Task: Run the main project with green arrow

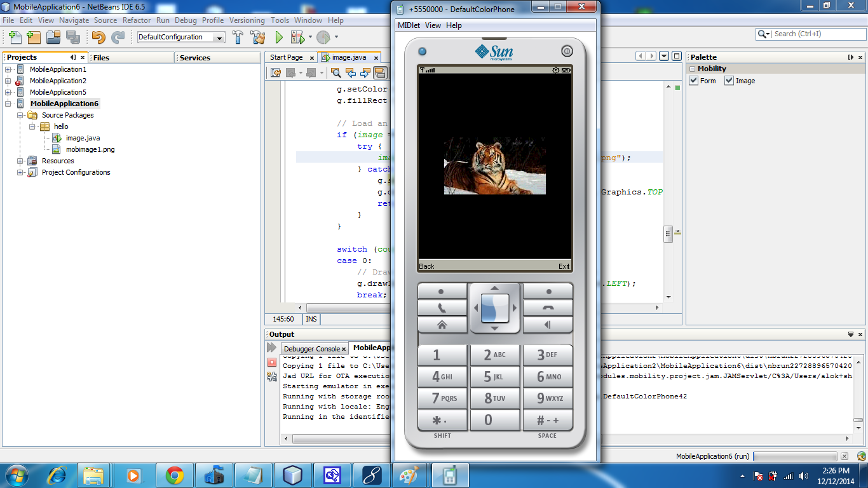Action: [x=278, y=37]
